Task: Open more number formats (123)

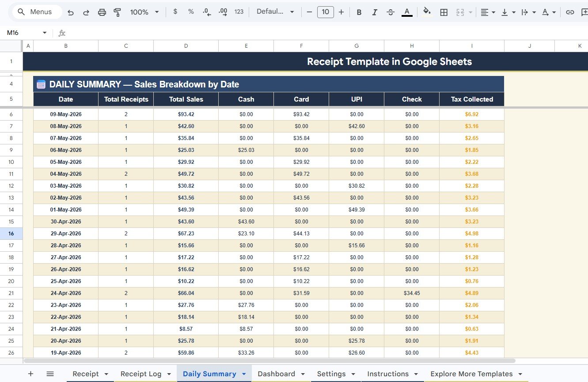Action: point(239,12)
